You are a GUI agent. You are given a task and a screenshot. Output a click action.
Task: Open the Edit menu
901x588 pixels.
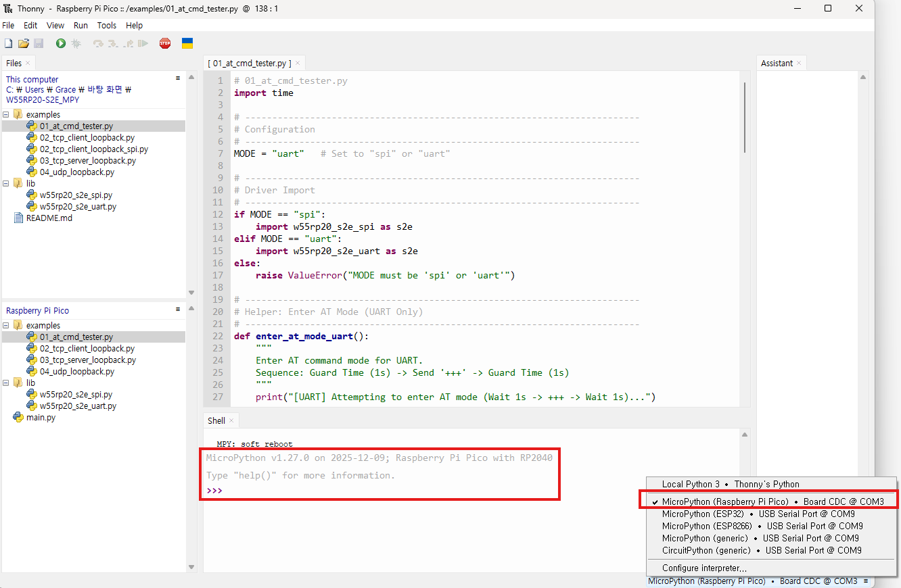(30, 25)
